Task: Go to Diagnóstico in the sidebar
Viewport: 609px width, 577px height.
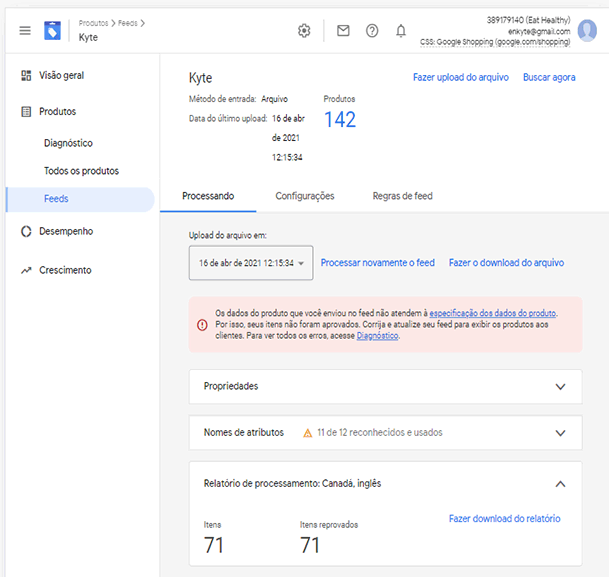Action: [68, 143]
